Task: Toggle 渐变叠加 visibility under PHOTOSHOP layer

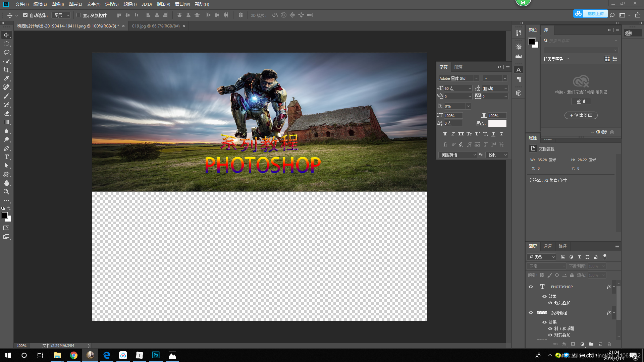Action: 550,303
